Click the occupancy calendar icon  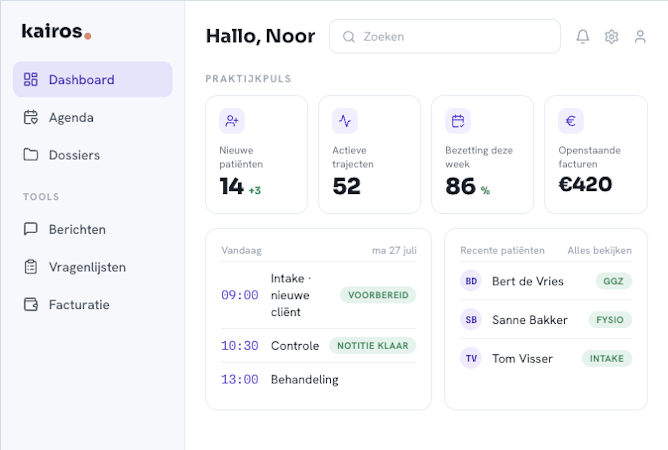(x=458, y=121)
